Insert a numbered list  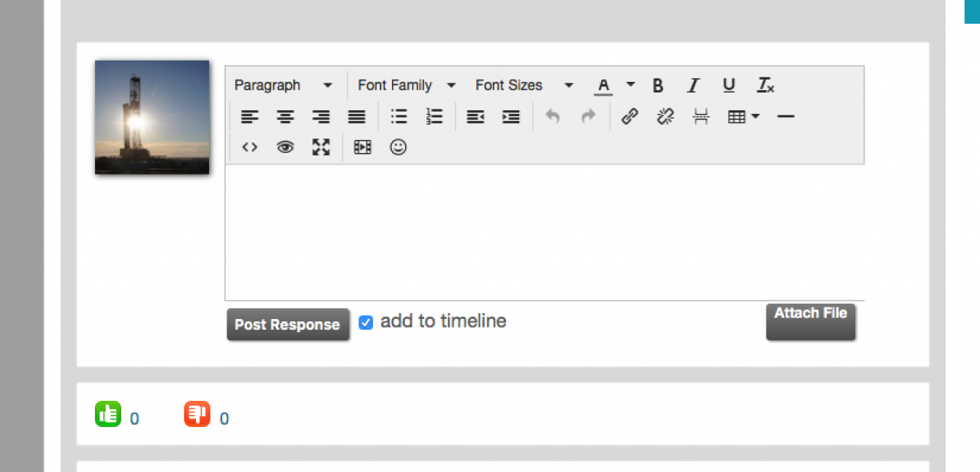[434, 116]
